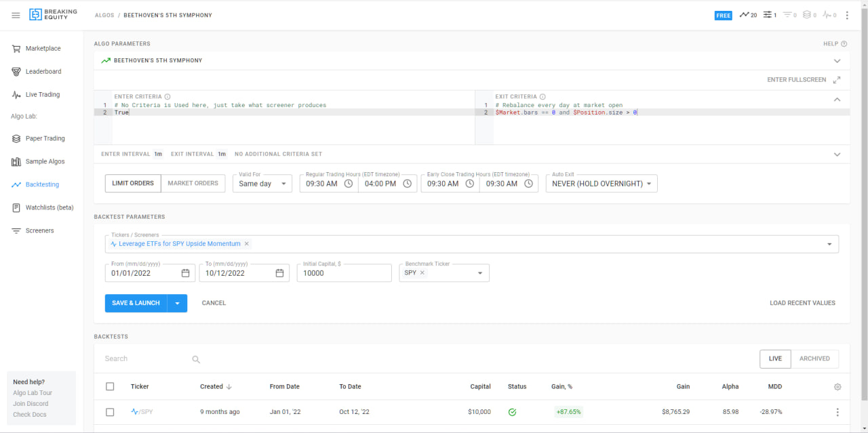
Task: Open the Auto Exit dropdown
Action: [x=601, y=184]
